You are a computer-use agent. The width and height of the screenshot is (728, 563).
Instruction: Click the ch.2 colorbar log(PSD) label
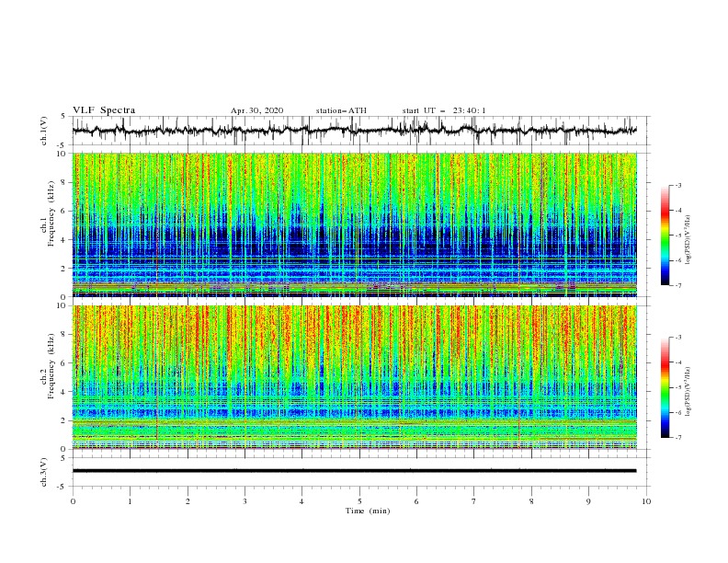[x=688, y=391]
